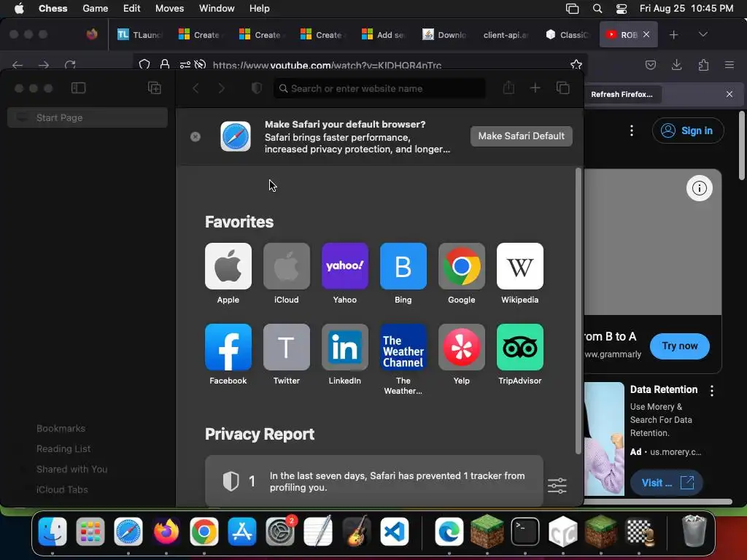This screenshot has height=560, width=747.
Task: Show Safari tab overview
Action: click(x=562, y=88)
